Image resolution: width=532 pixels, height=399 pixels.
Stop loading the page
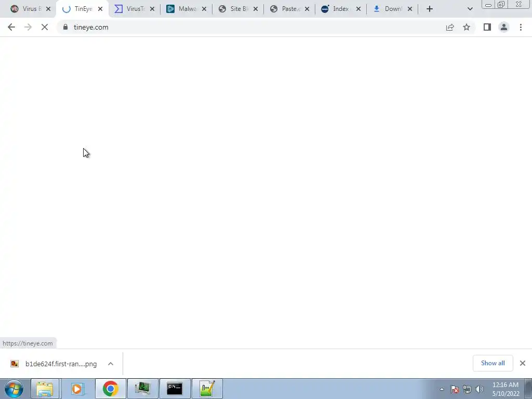pos(45,27)
